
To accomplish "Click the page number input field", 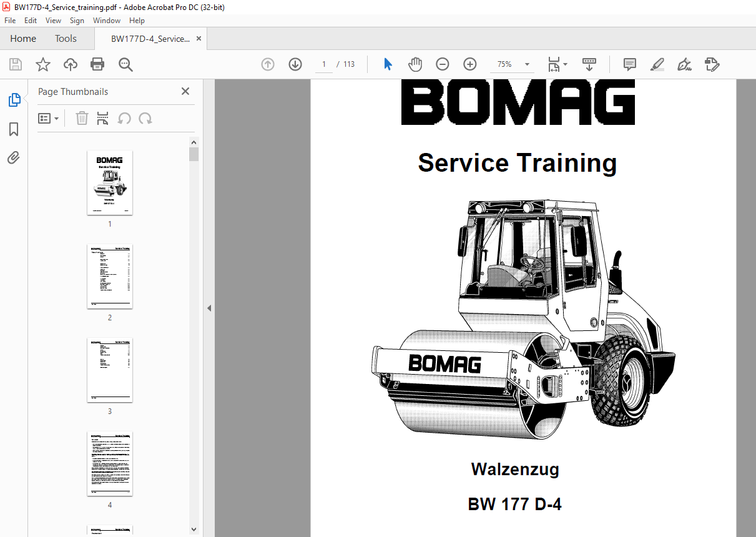I will tap(324, 64).
